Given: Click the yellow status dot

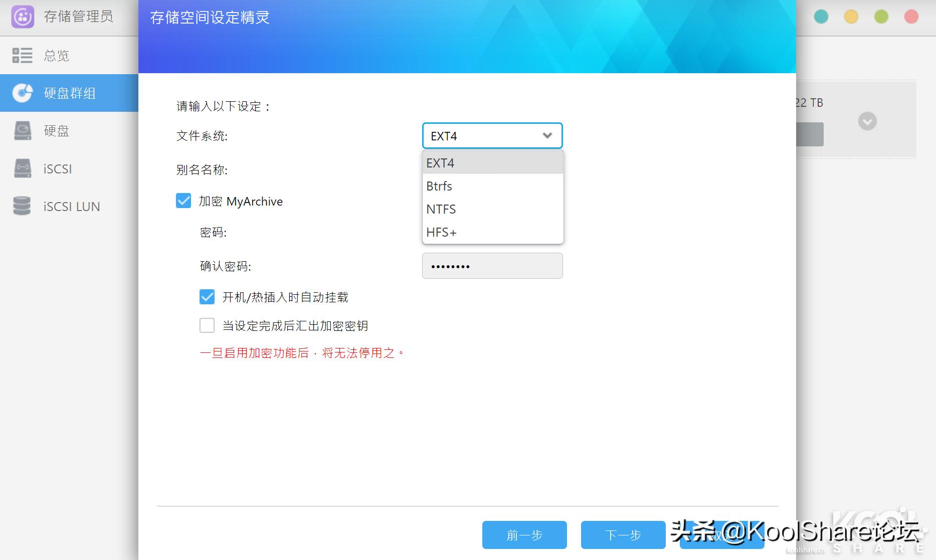Looking at the screenshot, I should click(851, 17).
